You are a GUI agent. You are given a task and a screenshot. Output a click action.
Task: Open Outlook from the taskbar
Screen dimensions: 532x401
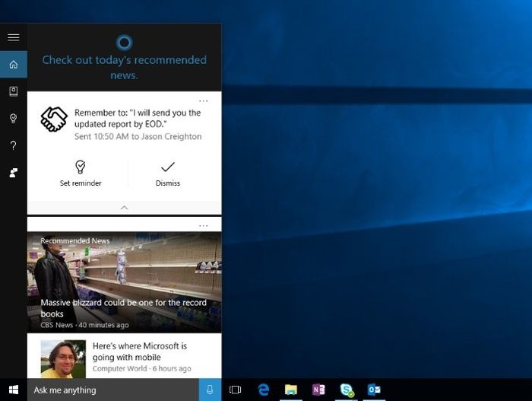click(x=374, y=390)
